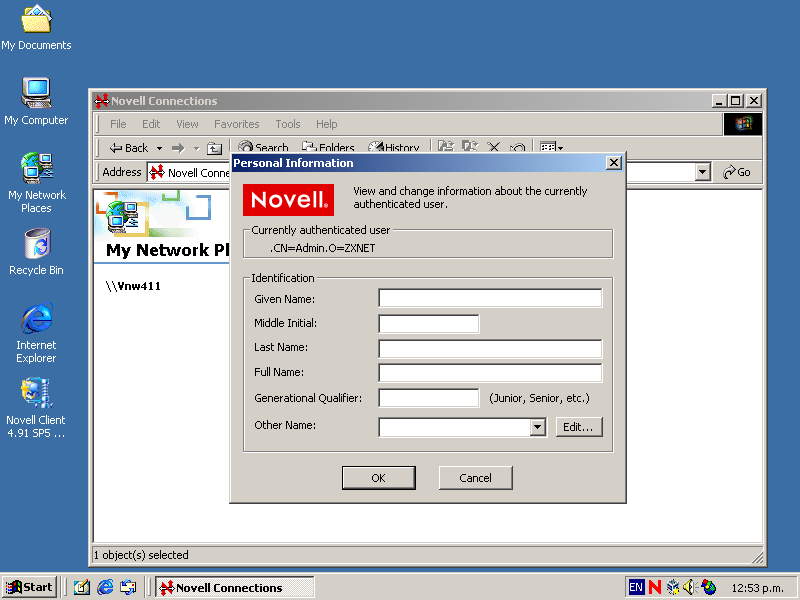The image size is (800, 600).
Task: Click the Middle Initial field
Action: [x=429, y=323]
